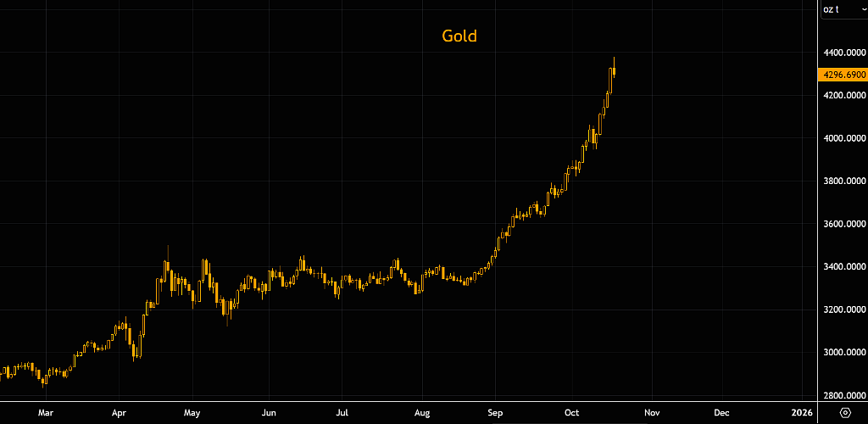The image size is (868, 424).
Task: Click the 4000.0000 price axis label
Action: (843, 138)
